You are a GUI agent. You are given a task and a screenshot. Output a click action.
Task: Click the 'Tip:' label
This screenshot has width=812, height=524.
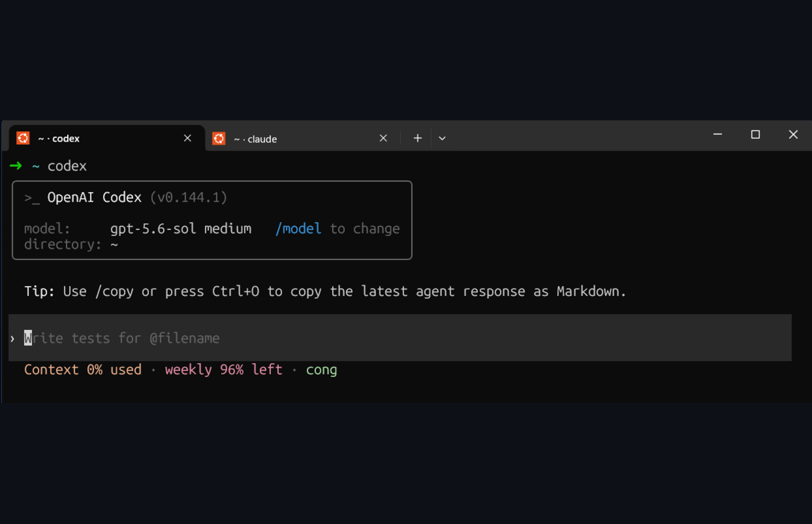(x=39, y=291)
